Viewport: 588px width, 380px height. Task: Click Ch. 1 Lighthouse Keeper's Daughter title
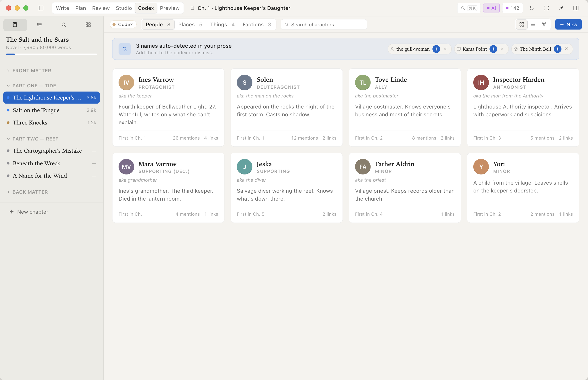[x=244, y=8]
